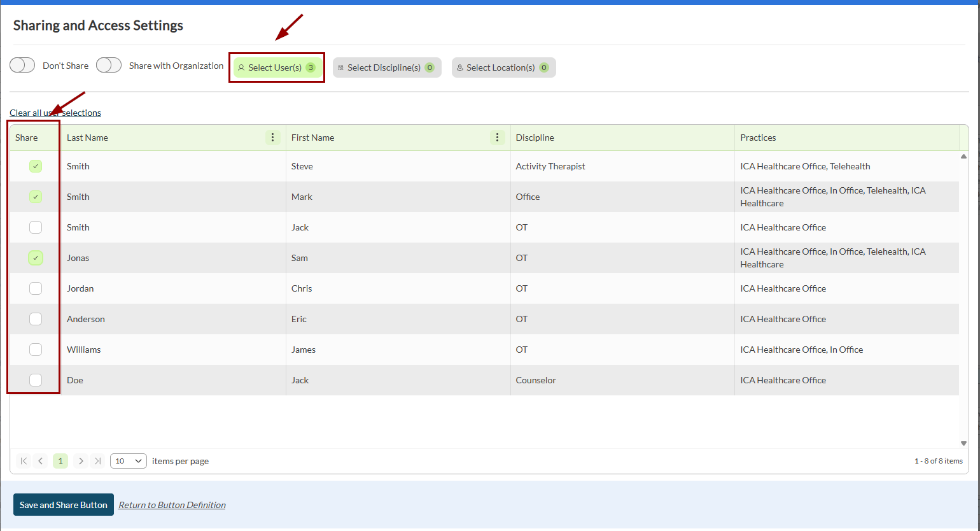This screenshot has width=980, height=531.
Task: Open the items per page dropdown
Action: (x=128, y=461)
